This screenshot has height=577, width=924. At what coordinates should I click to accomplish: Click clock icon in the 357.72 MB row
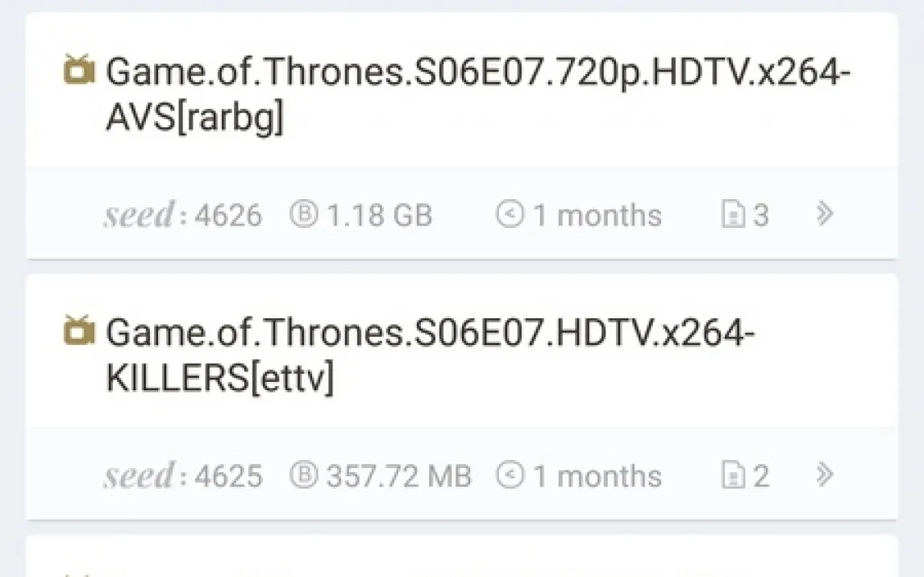pos(510,475)
